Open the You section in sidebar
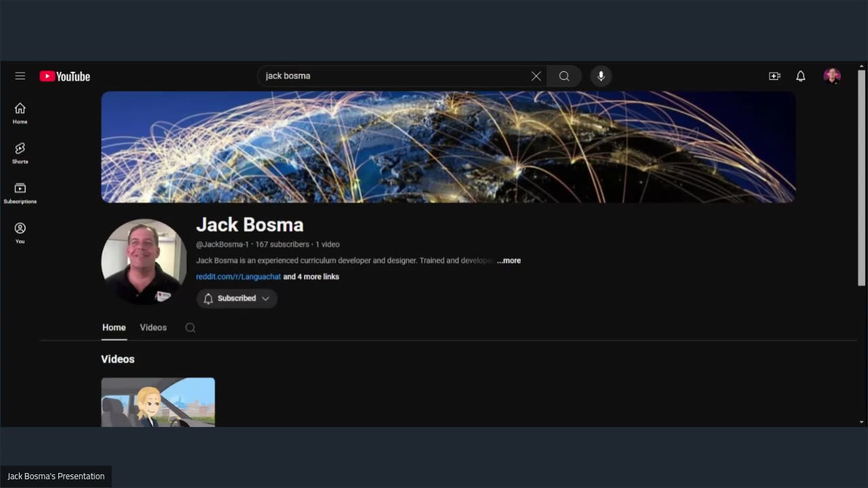 click(x=20, y=233)
